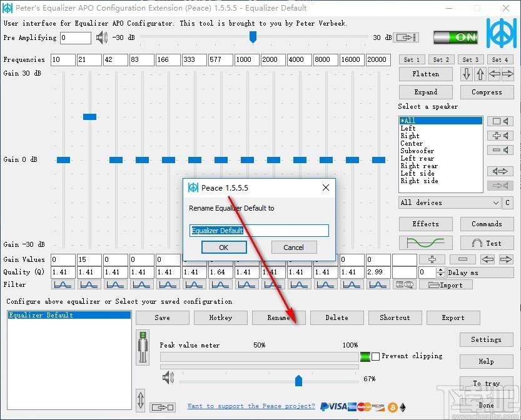Click the Pre Amplifying slider handle
521x420 pixels.
(253, 37)
